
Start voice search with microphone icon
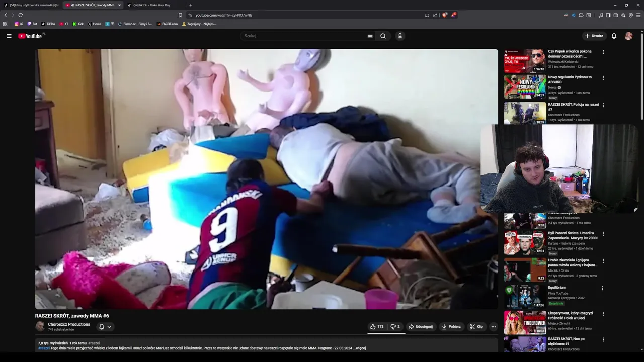pyautogui.click(x=400, y=36)
